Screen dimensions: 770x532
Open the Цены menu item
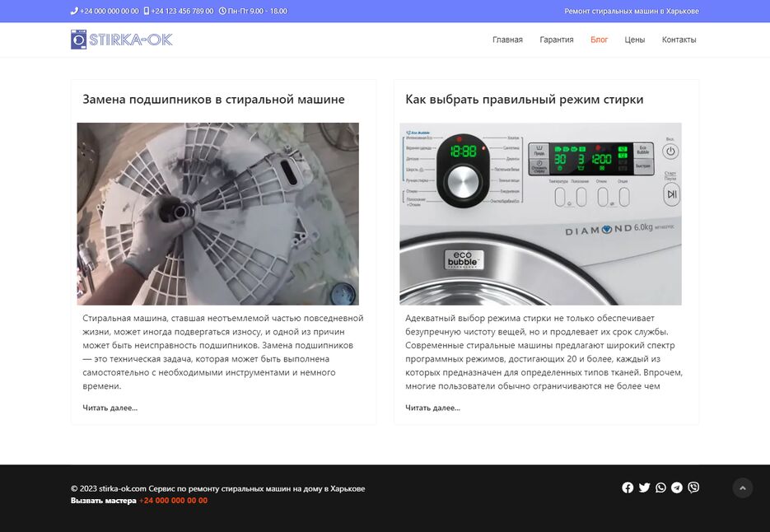635,40
